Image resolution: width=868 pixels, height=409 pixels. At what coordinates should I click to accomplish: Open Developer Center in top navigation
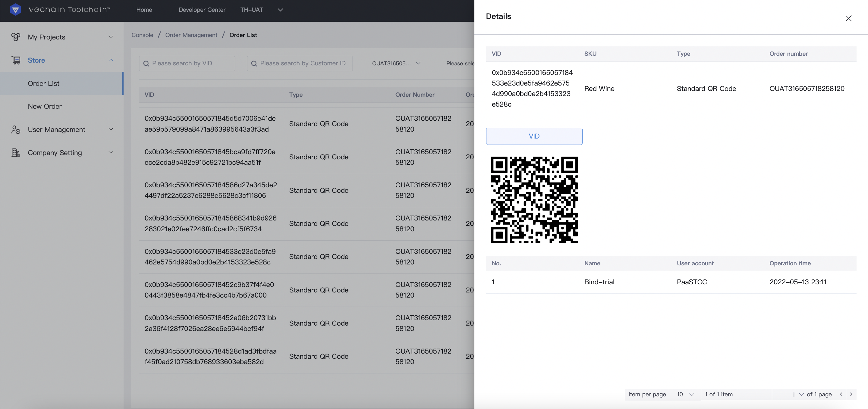[202, 10]
